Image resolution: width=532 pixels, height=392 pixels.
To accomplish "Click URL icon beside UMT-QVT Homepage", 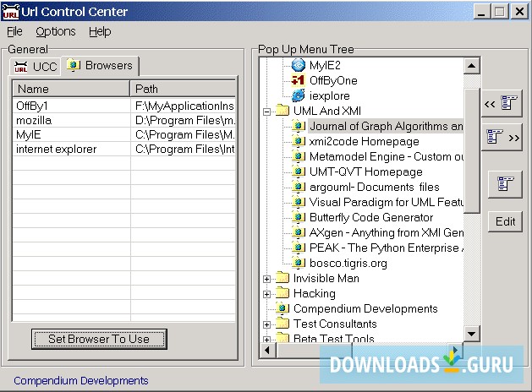I will pyautogui.click(x=299, y=171).
